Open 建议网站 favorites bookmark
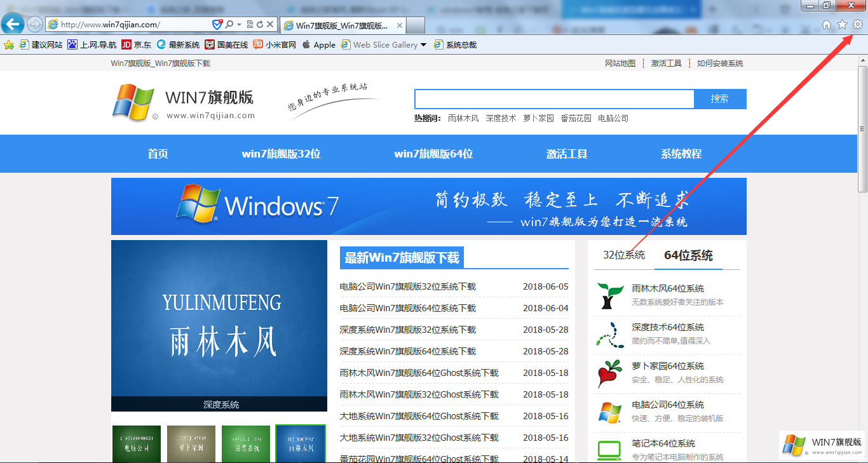 pos(41,44)
